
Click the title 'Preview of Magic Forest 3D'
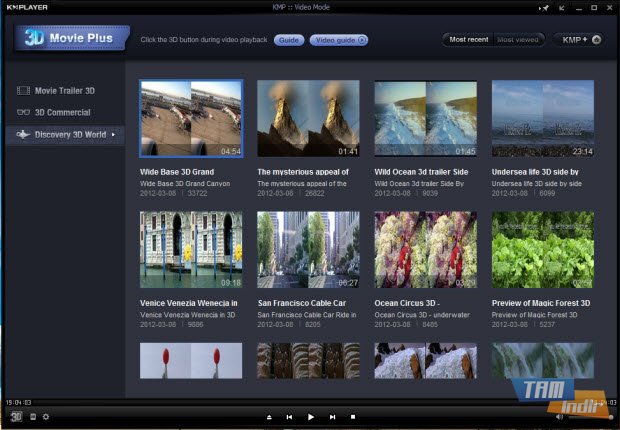(x=541, y=303)
